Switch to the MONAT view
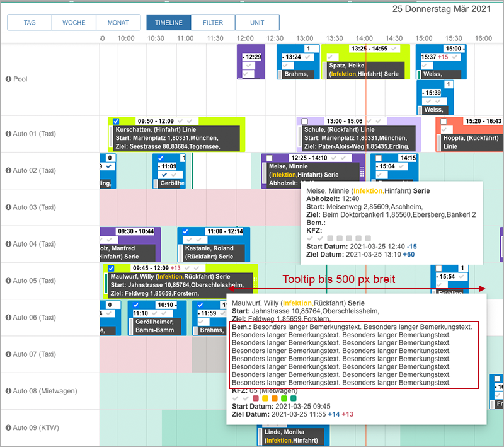The image size is (504, 447). pos(118,23)
